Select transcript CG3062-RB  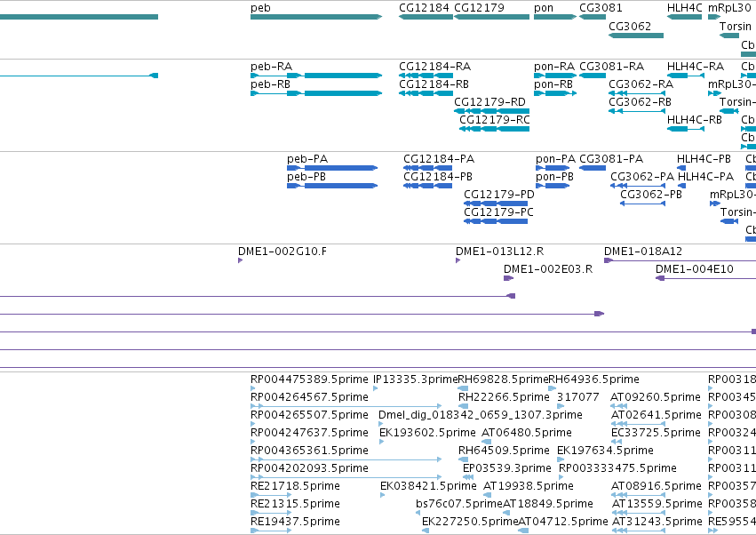click(637, 111)
